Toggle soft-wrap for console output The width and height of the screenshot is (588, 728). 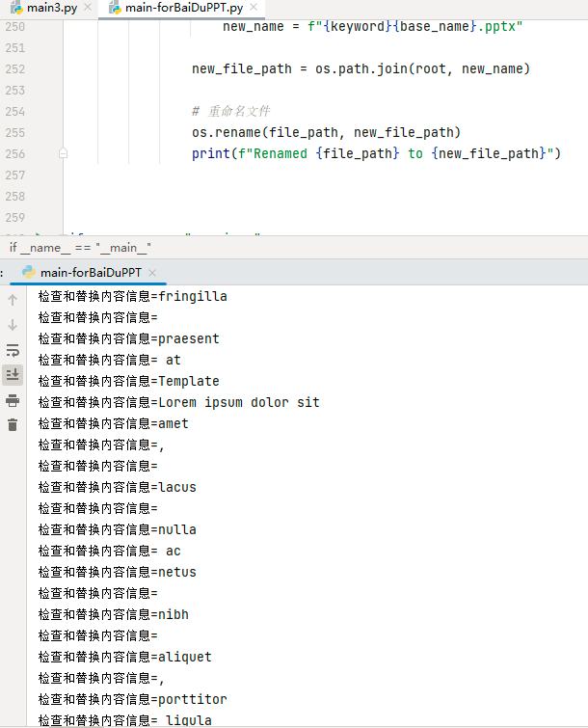click(x=13, y=350)
